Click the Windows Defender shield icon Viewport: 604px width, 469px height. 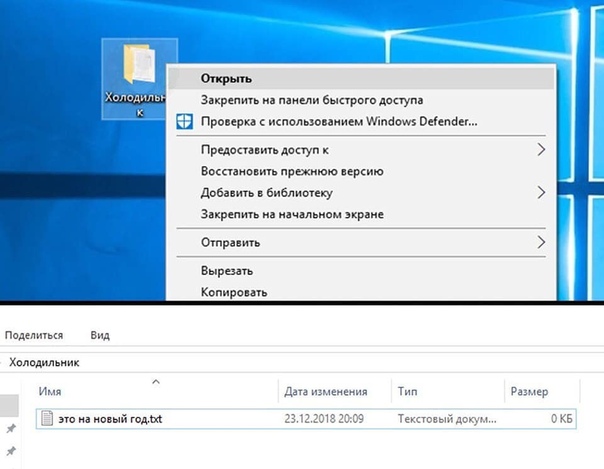click(184, 122)
